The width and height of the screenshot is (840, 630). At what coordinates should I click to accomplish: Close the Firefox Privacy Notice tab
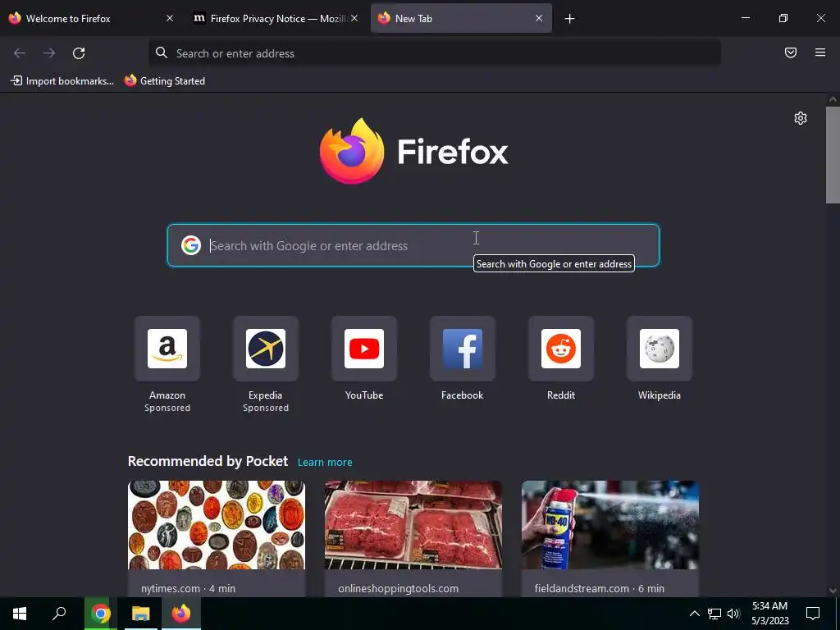coord(354,18)
